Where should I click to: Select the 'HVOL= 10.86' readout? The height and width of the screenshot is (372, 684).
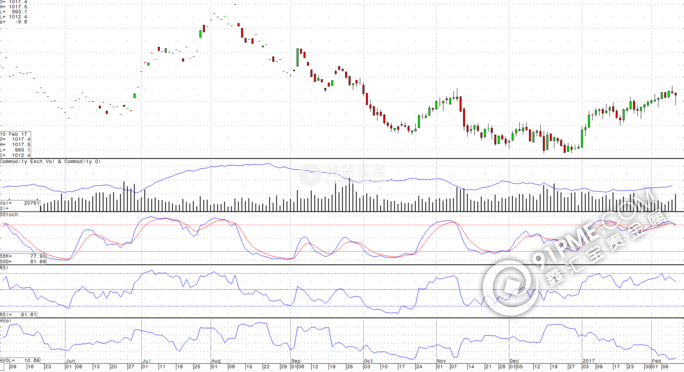pyautogui.click(x=21, y=361)
